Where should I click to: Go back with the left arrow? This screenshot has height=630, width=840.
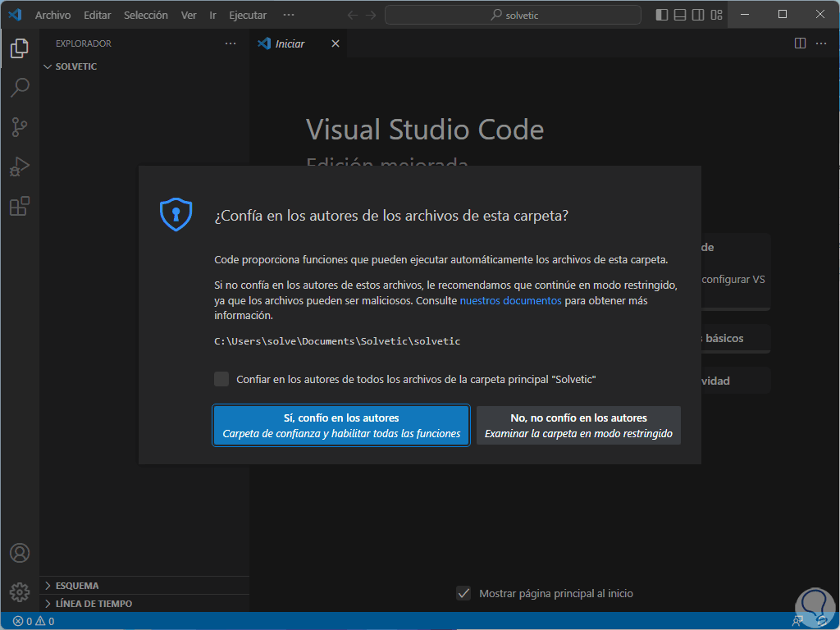[x=353, y=15]
